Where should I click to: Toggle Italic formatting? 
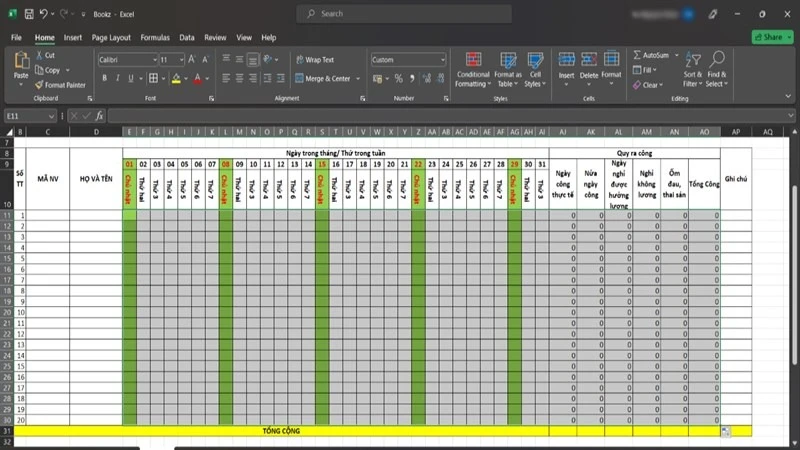[x=117, y=78]
